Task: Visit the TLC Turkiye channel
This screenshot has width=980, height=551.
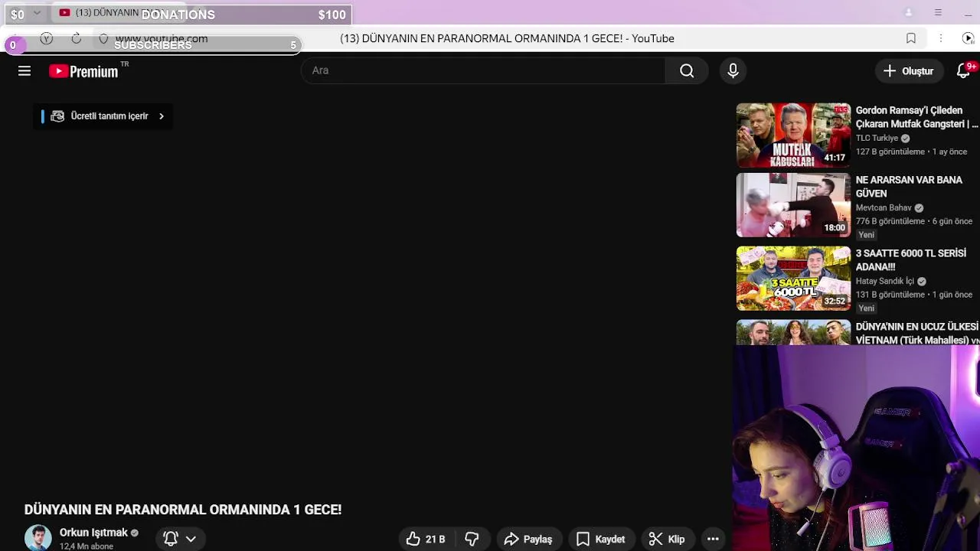Action: (x=877, y=139)
